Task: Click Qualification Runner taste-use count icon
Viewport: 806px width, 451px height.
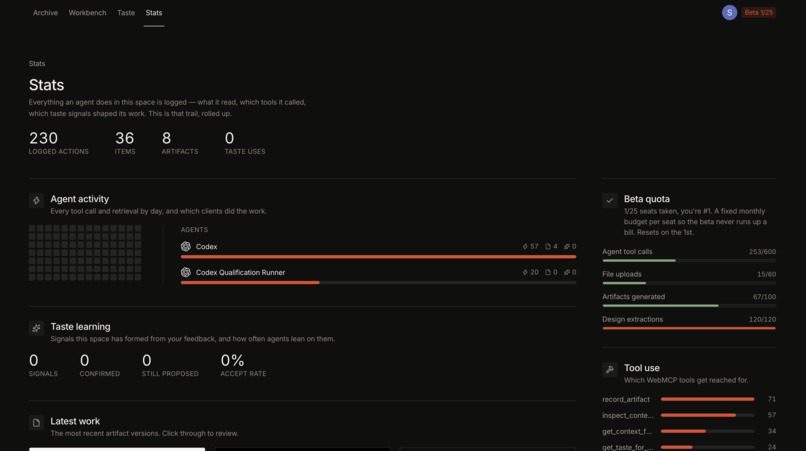Action: coord(566,272)
